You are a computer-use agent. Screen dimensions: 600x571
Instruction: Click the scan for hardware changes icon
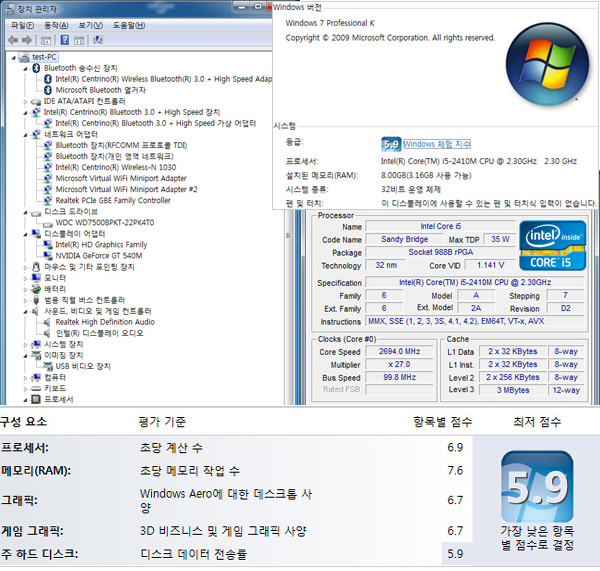(98, 40)
